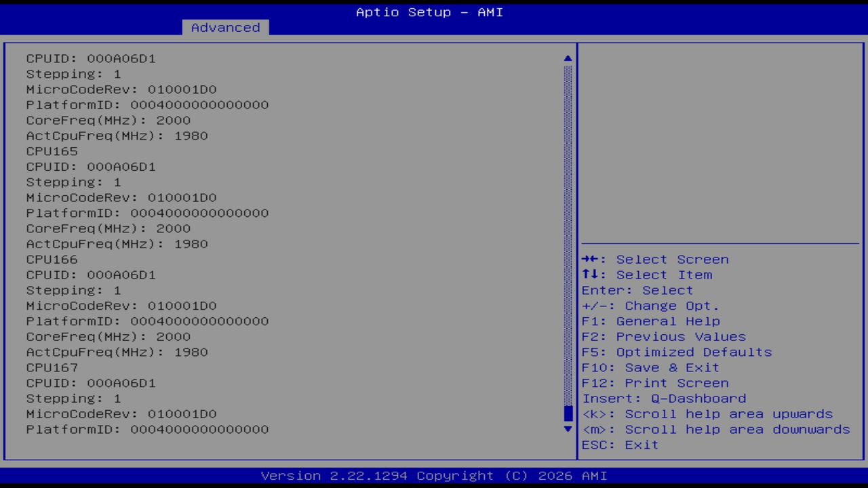Switch to the Advanced tab

coord(224,27)
